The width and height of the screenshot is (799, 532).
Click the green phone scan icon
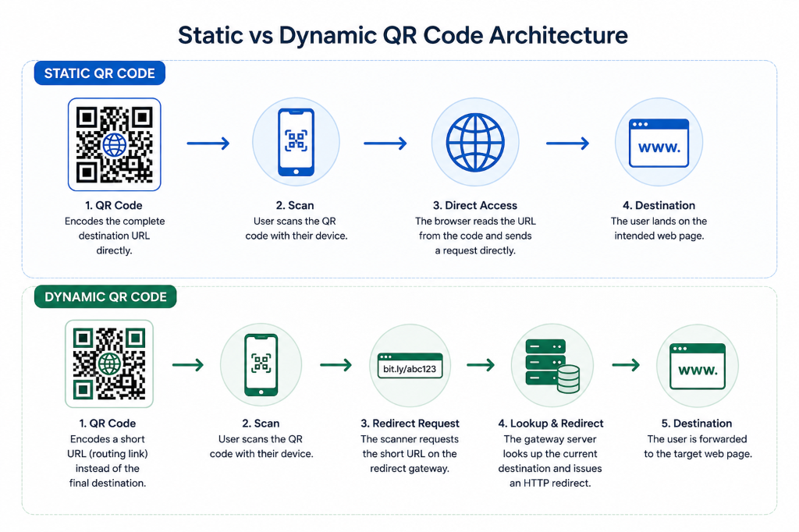click(x=261, y=365)
